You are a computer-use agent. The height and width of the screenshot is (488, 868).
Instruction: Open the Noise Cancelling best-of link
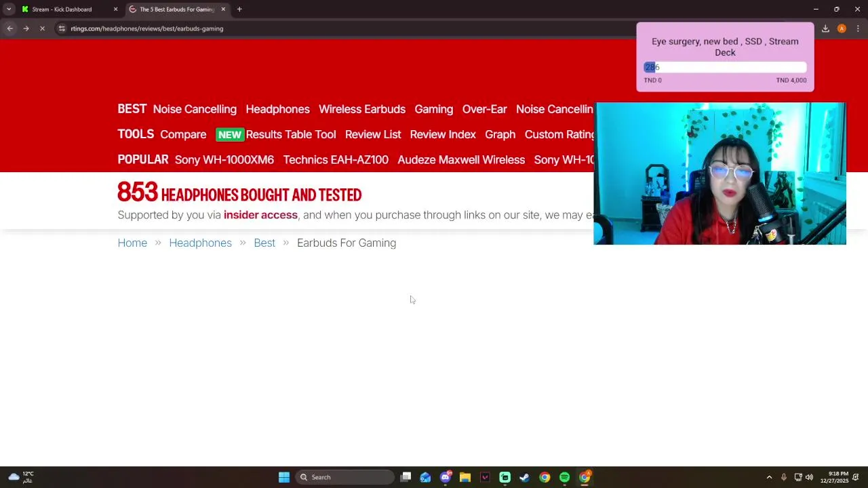195,109
